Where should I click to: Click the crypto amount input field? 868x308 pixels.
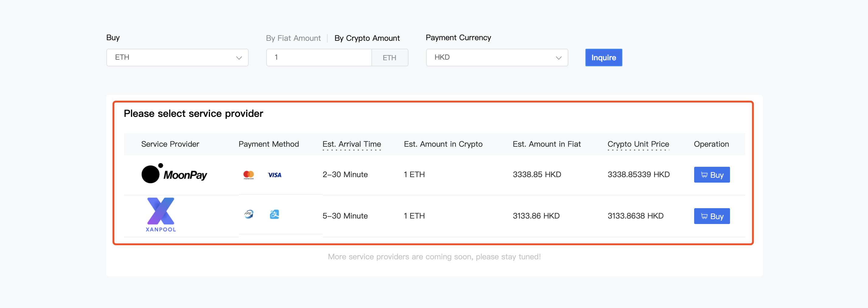pyautogui.click(x=319, y=57)
